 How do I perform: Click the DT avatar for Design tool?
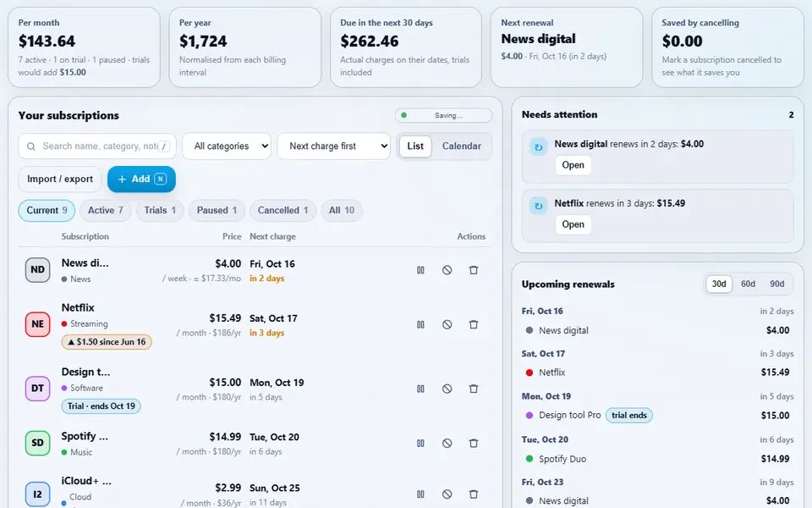(38, 389)
